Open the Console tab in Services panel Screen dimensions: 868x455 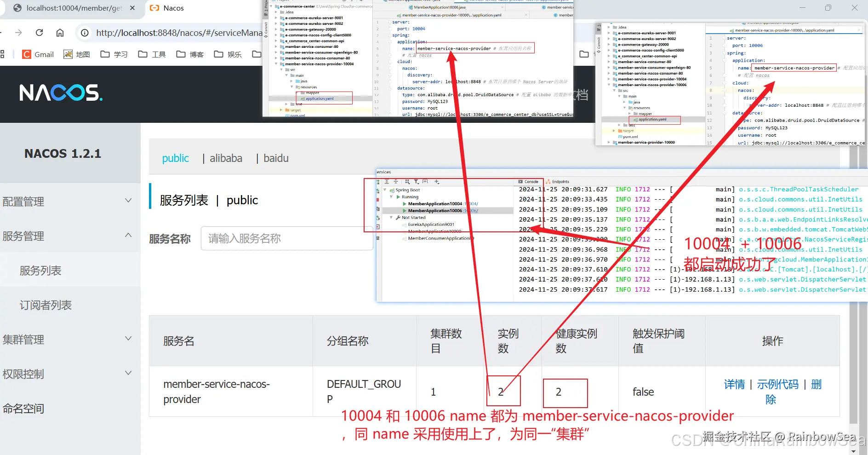click(529, 182)
